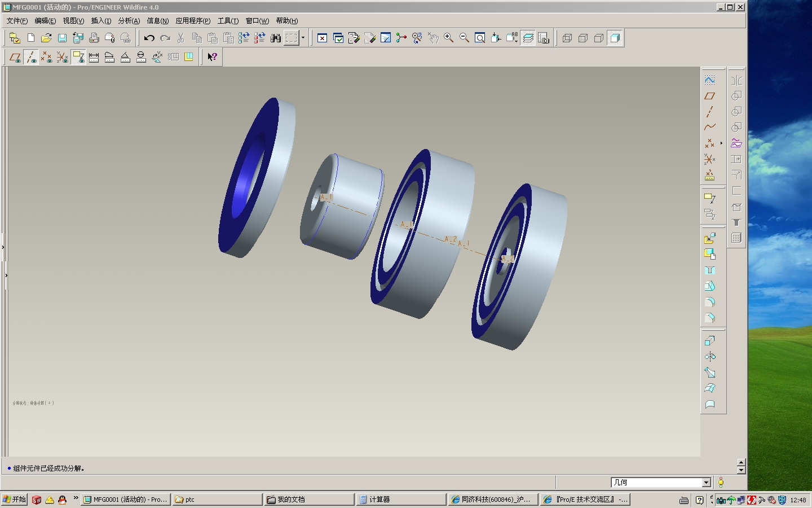The height and width of the screenshot is (508, 812).
Task: Click the message area scroll down arrow
Action: [741, 470]
